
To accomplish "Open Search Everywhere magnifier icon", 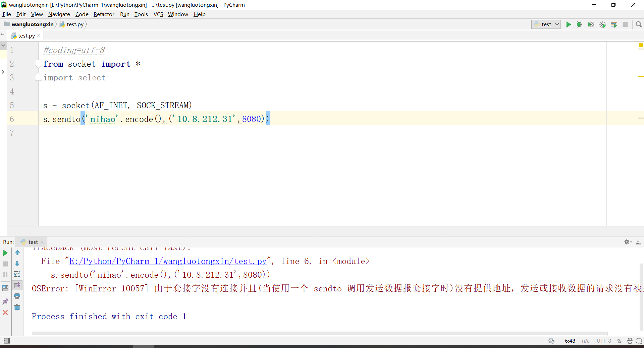I will tap(639, 24).
